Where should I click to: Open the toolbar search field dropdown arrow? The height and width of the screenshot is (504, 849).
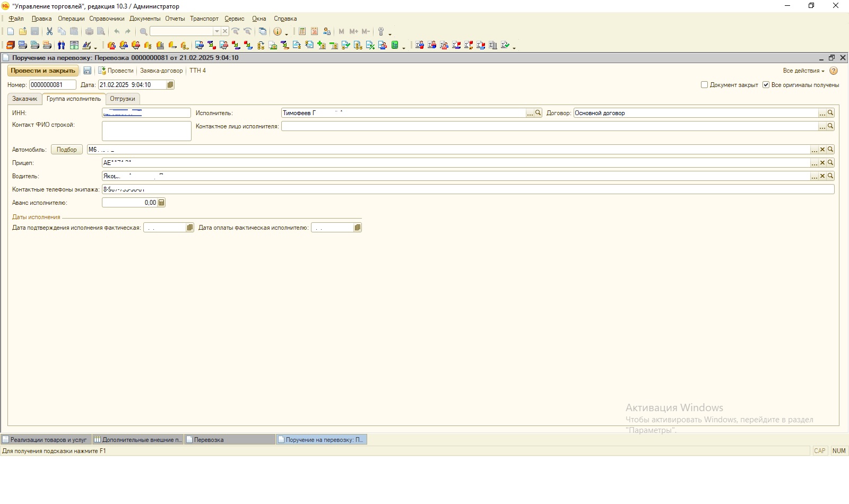(x=216, y=31)
